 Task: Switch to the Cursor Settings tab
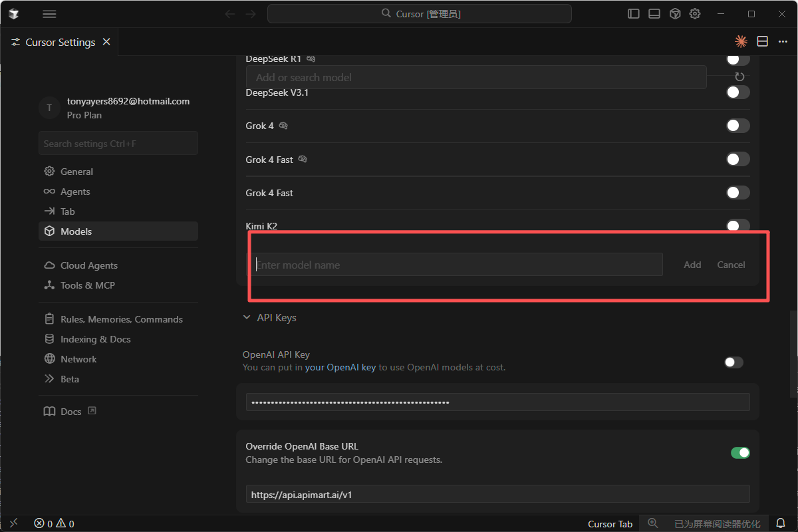point(61,42)
